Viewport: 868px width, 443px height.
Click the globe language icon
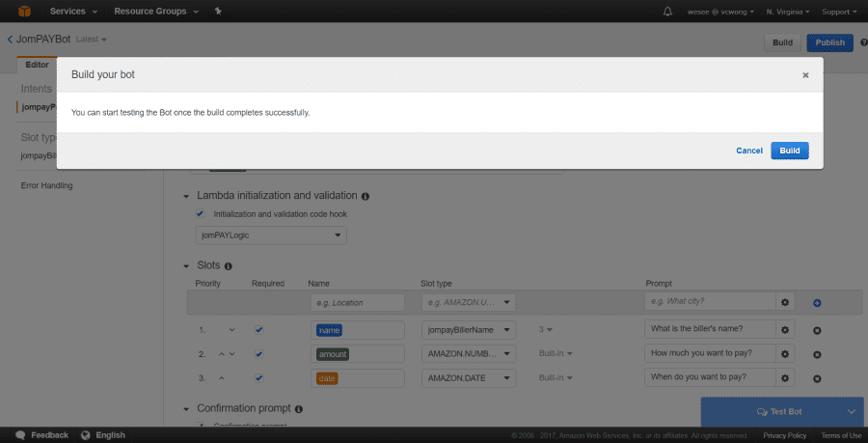pos(85,435)
